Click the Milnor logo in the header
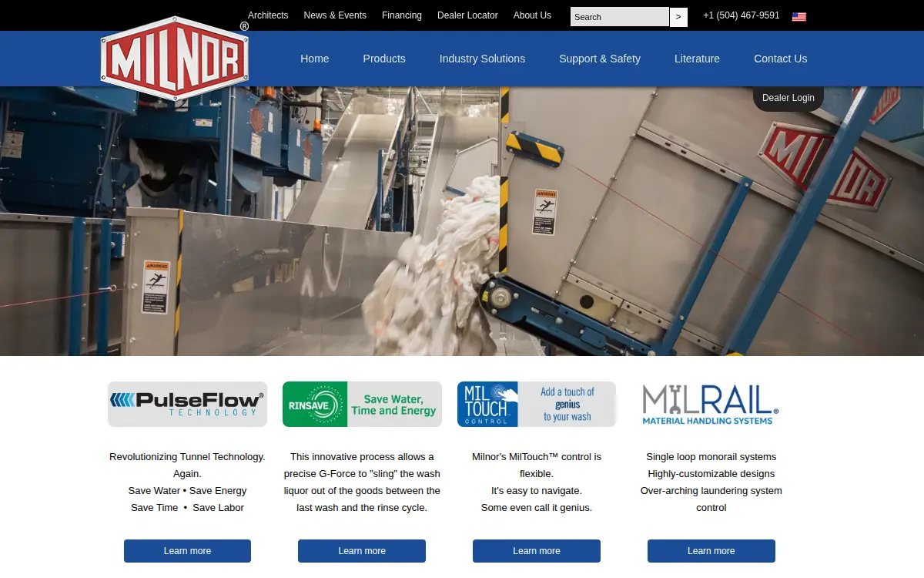924x578 pixels. click(175, 59)
